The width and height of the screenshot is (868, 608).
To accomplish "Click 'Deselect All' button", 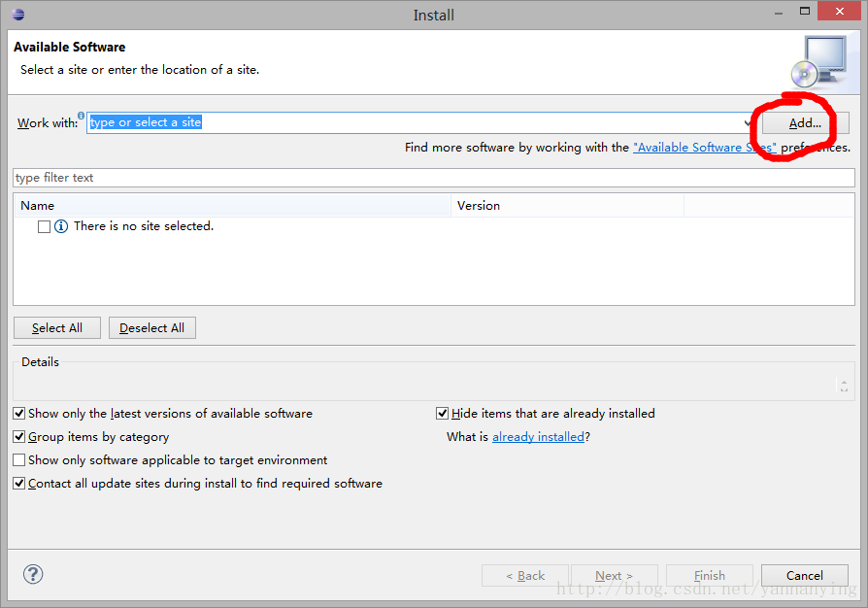I will 152,328.
